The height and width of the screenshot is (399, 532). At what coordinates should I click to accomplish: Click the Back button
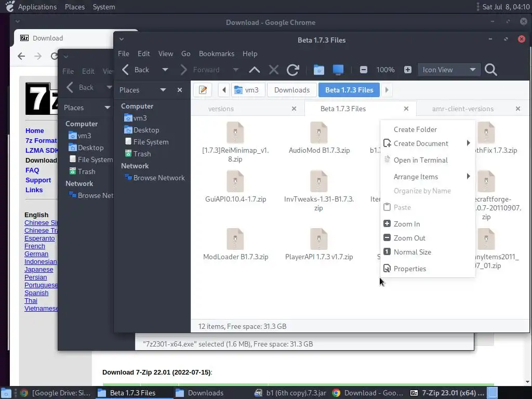(136, 70)
